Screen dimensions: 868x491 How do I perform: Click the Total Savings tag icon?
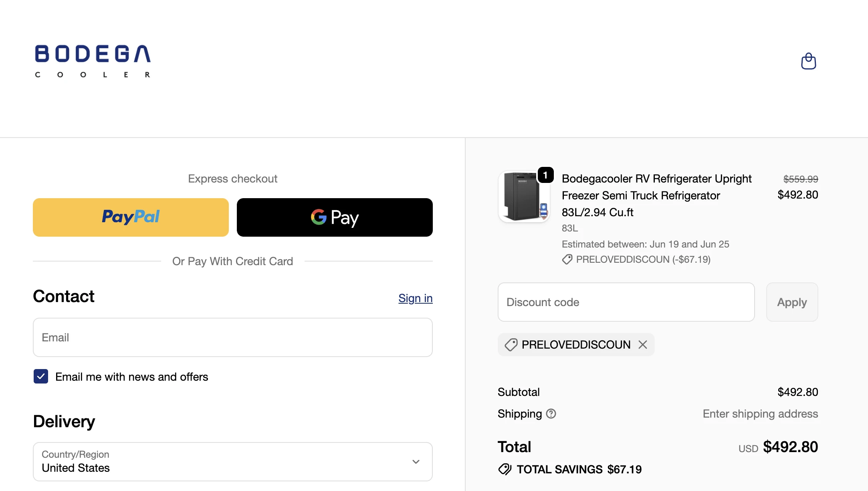coord(505,469)
